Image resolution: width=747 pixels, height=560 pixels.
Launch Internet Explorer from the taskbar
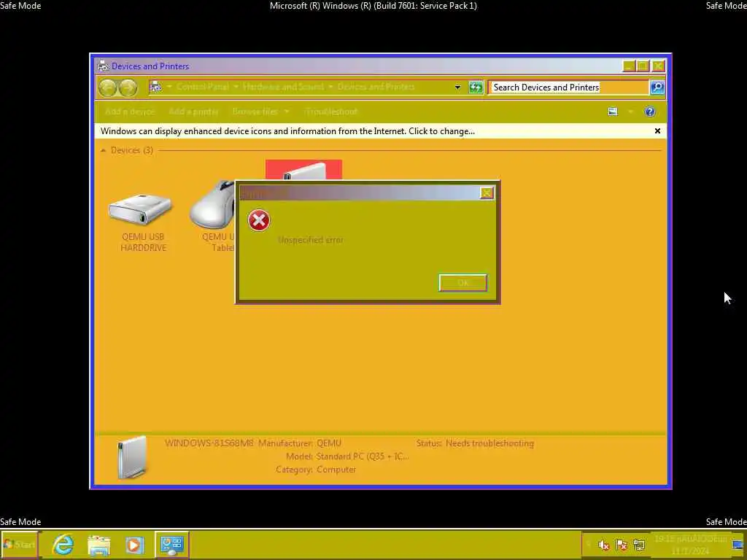tap(63, 544)
